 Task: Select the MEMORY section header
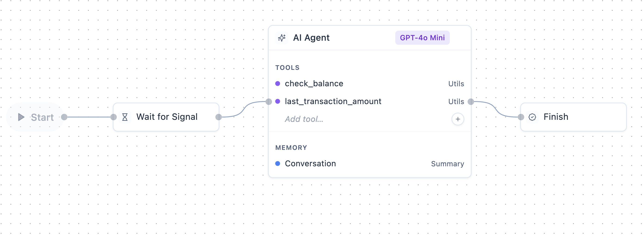(291, 148)
